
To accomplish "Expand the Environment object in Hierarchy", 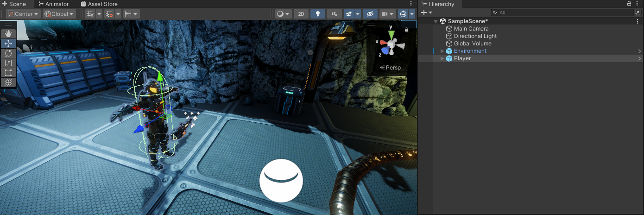I will [x=442, y=51].
